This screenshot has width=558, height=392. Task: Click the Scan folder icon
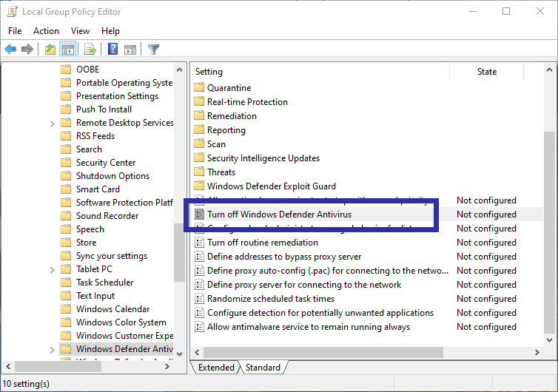click(x=199, y=143)
